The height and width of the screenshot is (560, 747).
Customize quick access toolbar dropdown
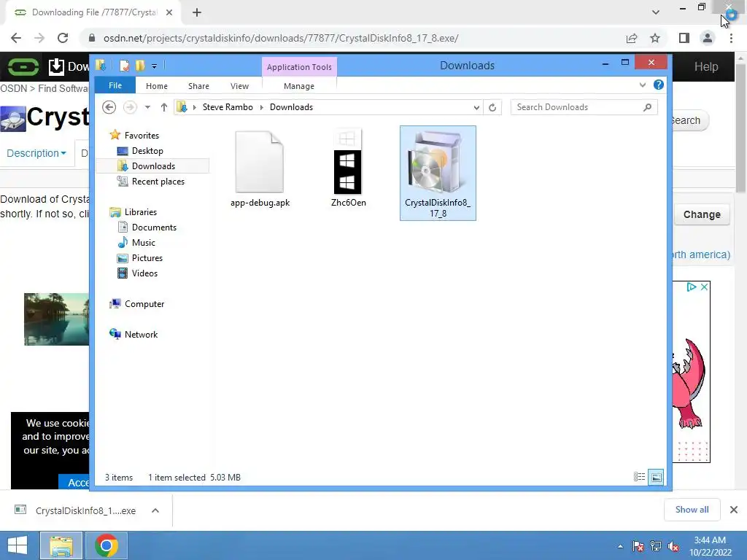tap(155, 66)
